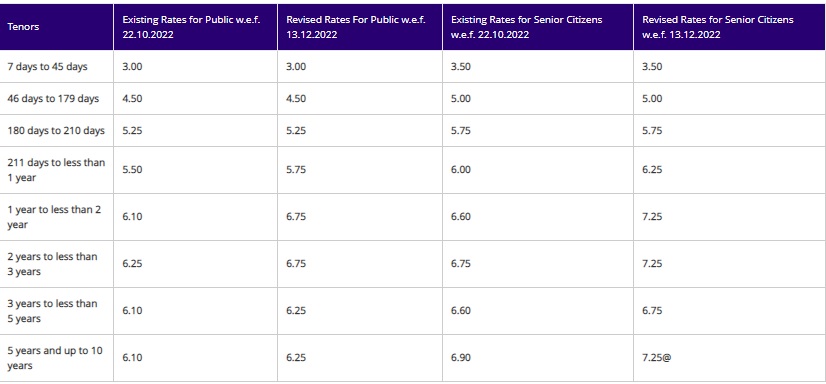Click the Tenors column header
This screenshot has width=826, height=384.
[23, 27]
